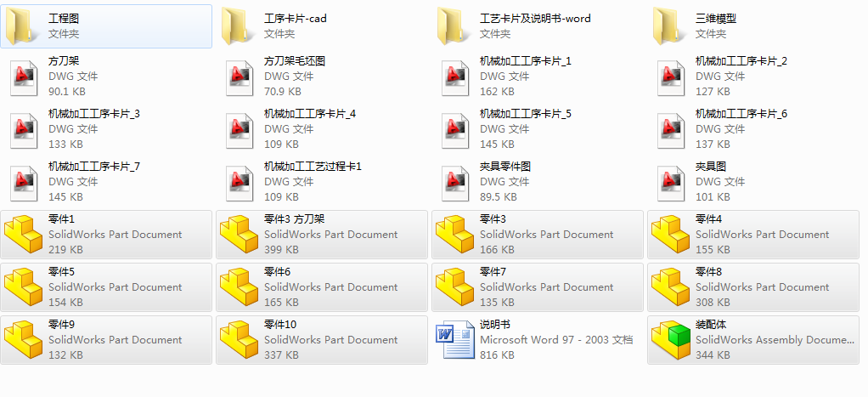Click the 399 KB size text
Image resolution: width=868 pixels, height=397 pixels.
[281, 250]
